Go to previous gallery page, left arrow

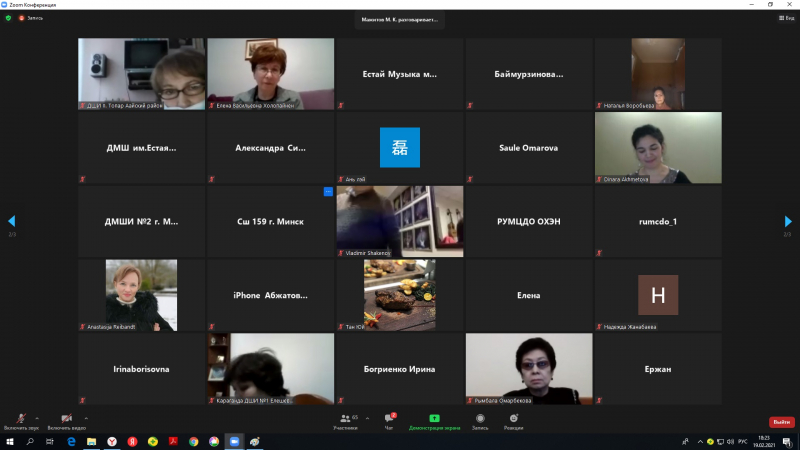(11, 221)
